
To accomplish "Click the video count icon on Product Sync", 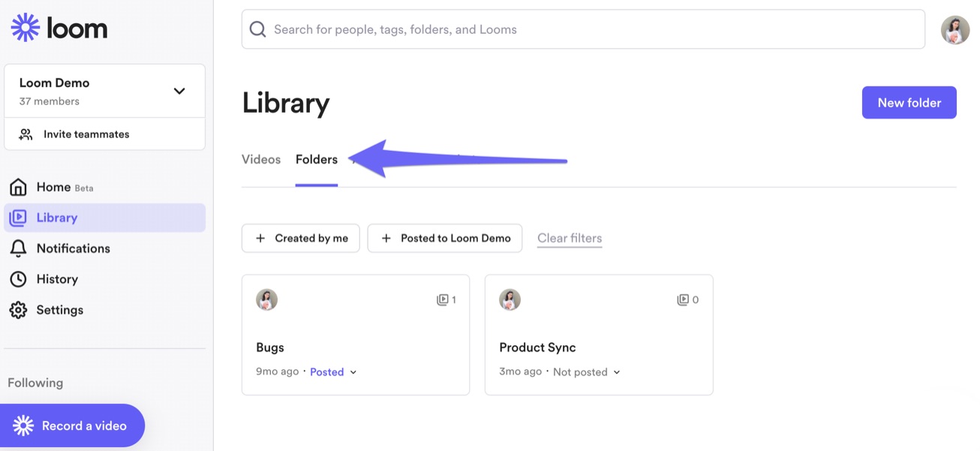I will (x=683, y=299).
